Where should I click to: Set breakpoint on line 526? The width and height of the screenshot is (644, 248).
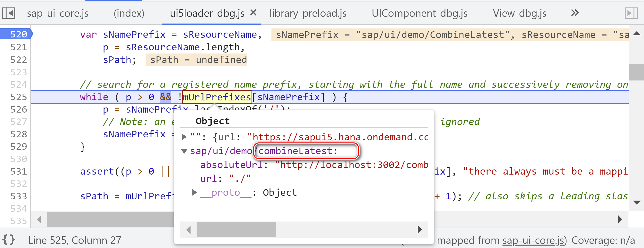coord(18,109)
